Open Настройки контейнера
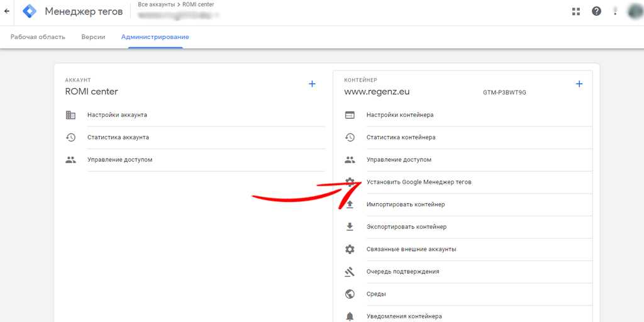This screenshot has width=644, height=322. (400, 115)
